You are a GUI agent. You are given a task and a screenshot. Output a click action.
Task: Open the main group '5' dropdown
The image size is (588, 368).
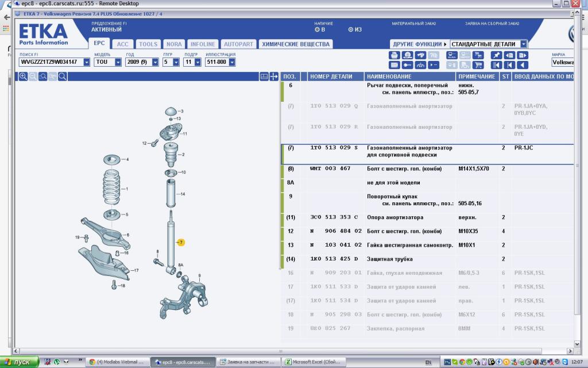(x=176, y=62)
